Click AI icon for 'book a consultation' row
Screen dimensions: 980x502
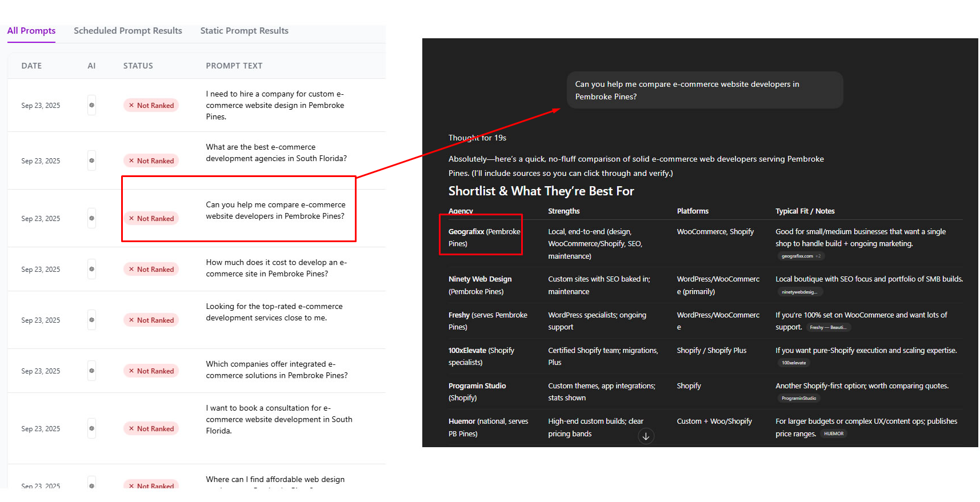pos(91,428)
